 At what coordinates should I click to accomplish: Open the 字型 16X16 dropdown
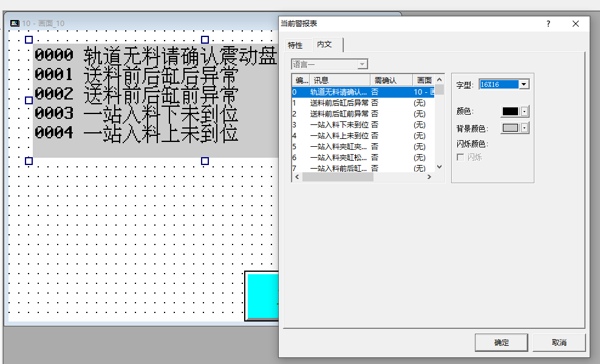[x=524, y=84]
